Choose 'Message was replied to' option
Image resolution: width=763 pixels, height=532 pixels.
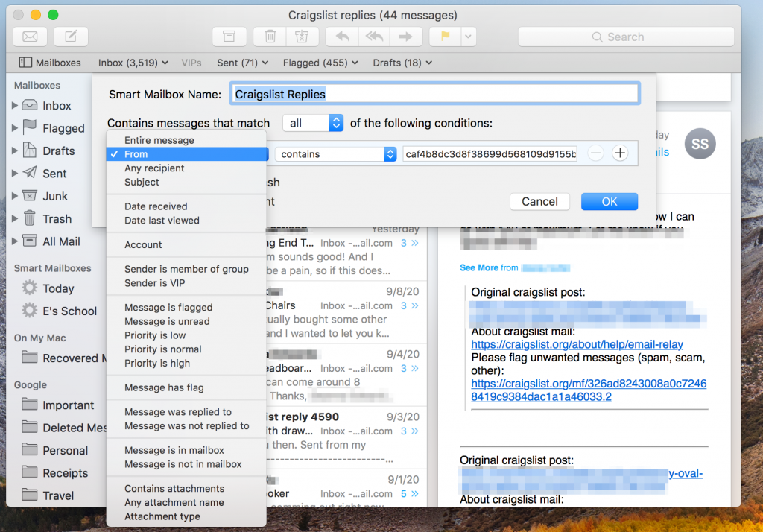coord(186,412)
